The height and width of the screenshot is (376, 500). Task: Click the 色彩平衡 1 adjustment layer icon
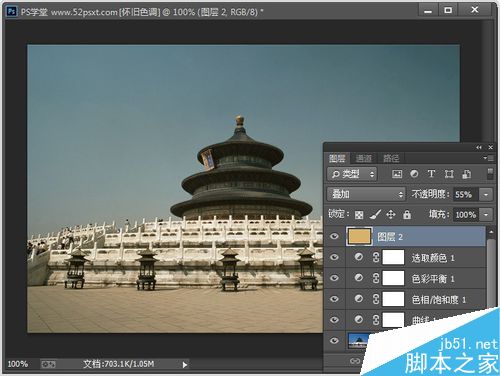359,278
